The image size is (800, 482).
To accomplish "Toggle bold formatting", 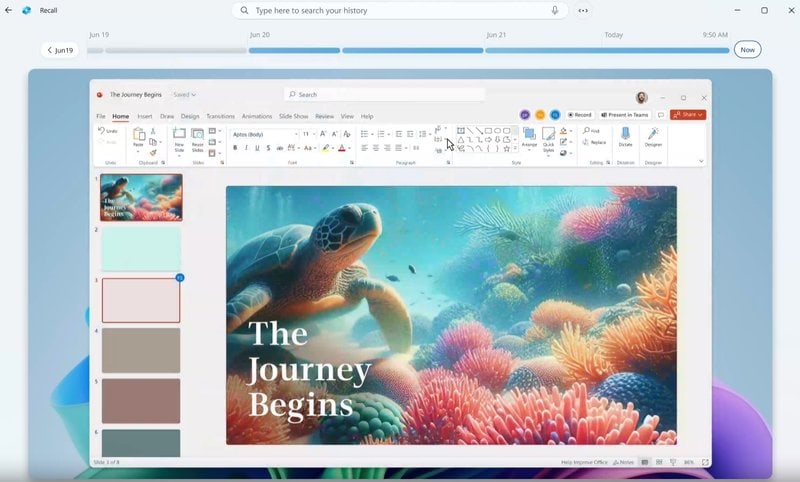I will (x=235, y=148).
